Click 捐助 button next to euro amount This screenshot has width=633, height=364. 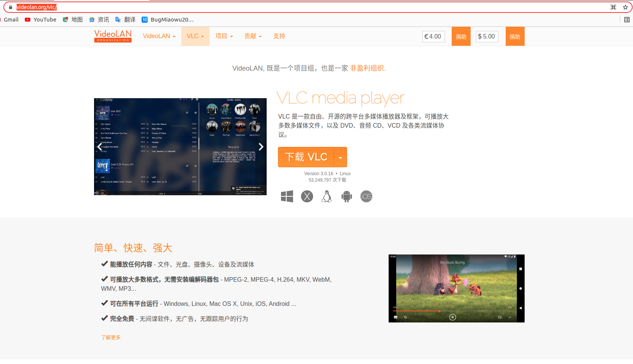click(x=461, y=36)
